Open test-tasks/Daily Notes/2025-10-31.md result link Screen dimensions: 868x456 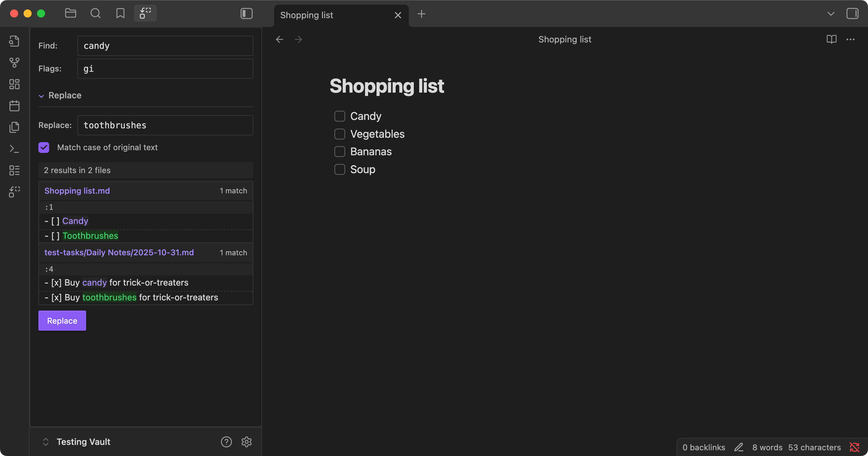119,252
